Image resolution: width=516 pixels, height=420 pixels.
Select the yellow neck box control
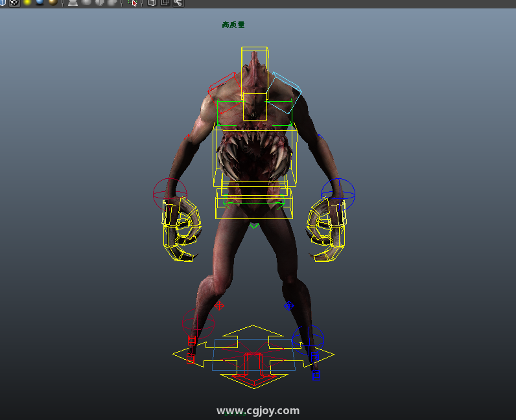point(255,107)
